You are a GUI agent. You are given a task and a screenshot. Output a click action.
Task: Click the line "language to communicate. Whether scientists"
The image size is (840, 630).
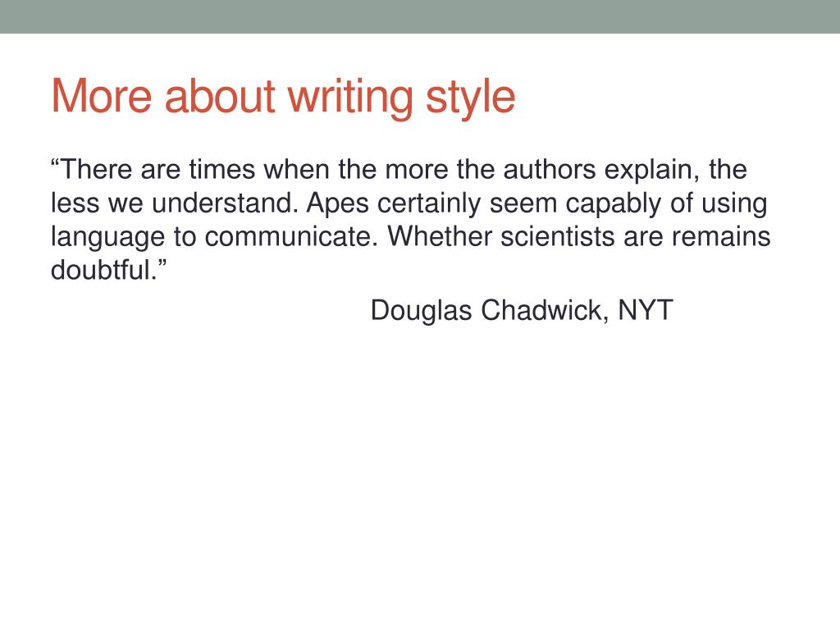410,237
